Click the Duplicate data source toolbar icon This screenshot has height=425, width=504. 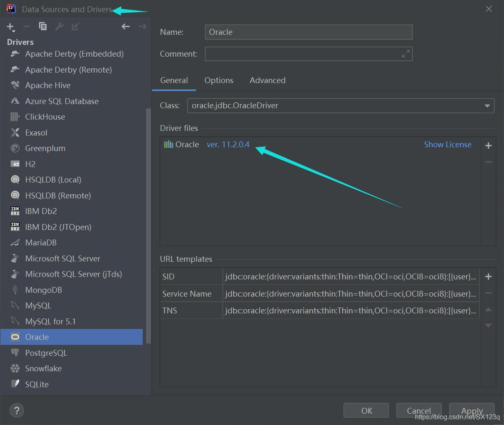[x=42, y=26]
